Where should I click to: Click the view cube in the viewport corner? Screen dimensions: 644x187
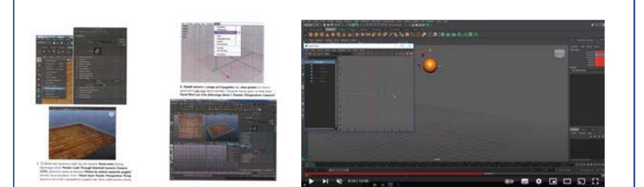(x=559, y=54)
